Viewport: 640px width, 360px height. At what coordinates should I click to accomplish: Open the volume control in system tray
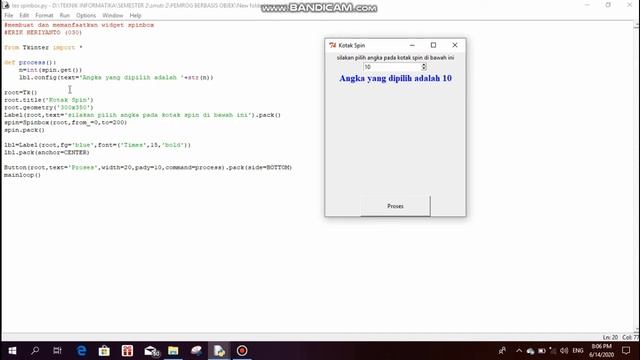click(x=564, y=351)
